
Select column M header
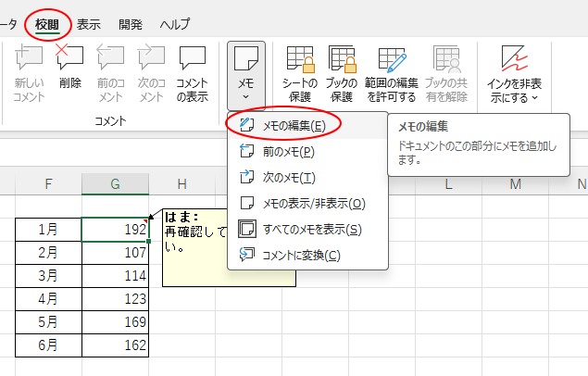(515, 184)
